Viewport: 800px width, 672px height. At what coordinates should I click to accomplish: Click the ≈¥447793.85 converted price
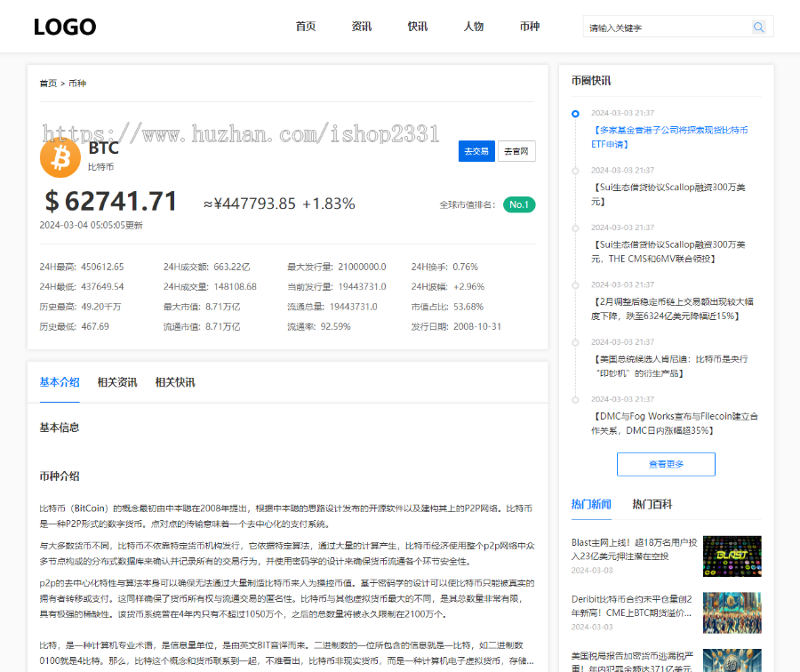pos(250,204)
